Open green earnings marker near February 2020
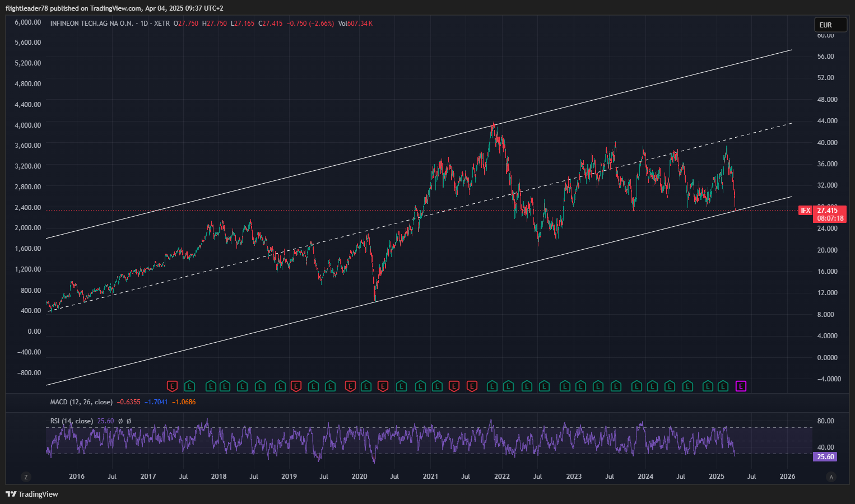 366,386
